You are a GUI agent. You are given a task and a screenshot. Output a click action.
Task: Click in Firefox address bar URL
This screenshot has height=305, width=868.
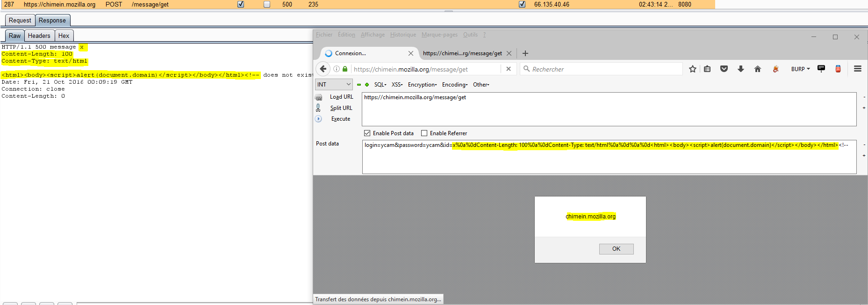coord(425,69)
